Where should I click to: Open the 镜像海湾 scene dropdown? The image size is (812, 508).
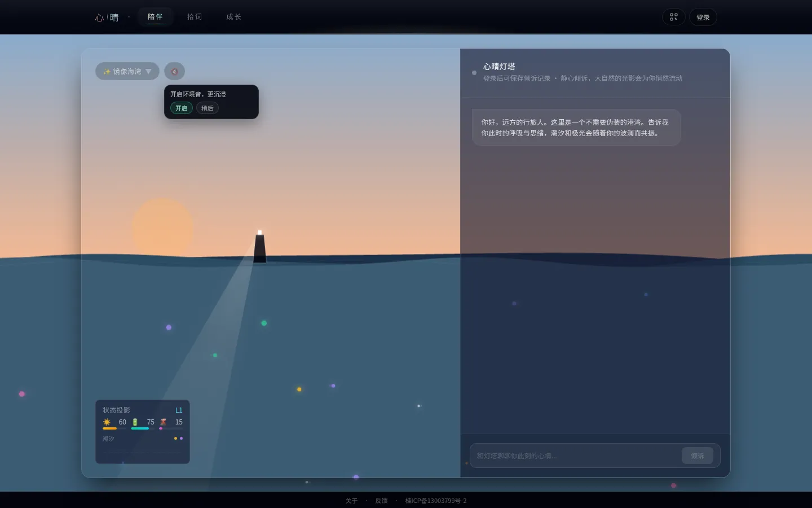(x=127, y=71)
